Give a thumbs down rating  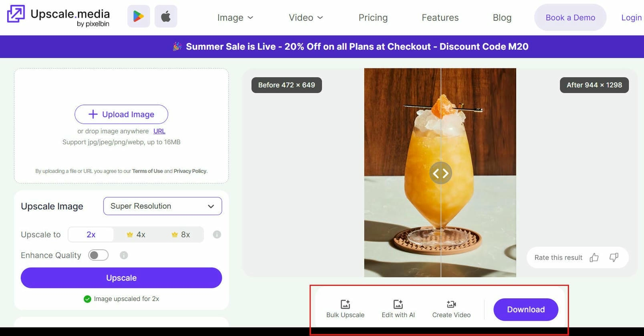pyautogui.click(x=614, y=258)
